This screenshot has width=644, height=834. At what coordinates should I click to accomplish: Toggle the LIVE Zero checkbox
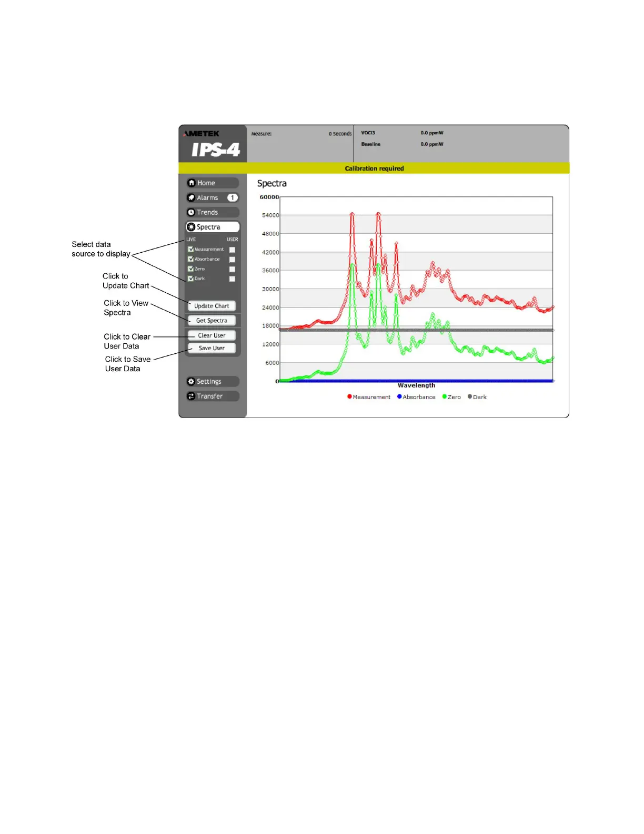pos(190,269)
